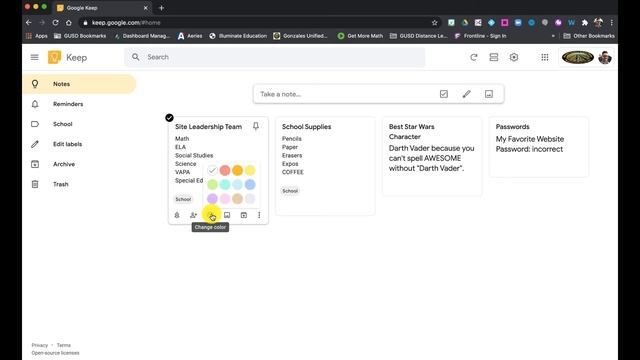Image resolution: width=640 pixels, height=360 pixels.
Task: Open the account profile avatar
Action: coord(604,57)
